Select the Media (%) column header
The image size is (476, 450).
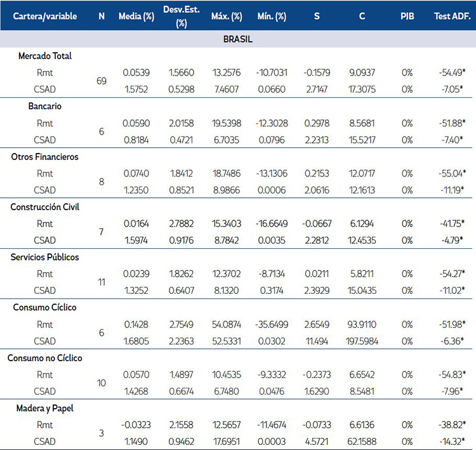click(135, 17)
